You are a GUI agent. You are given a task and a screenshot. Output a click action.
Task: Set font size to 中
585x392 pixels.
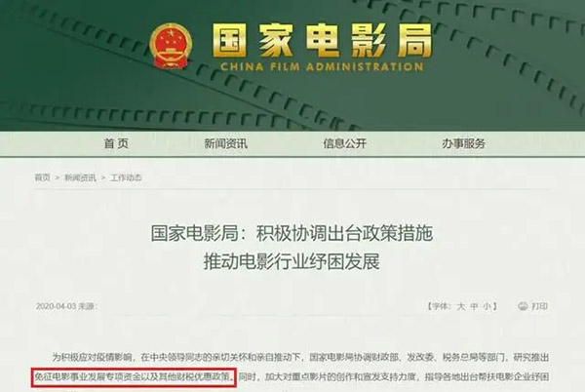tap(474, 306)
